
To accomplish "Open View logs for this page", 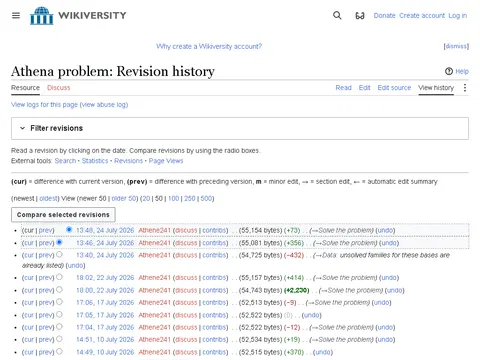I will [x=44, y=105].
